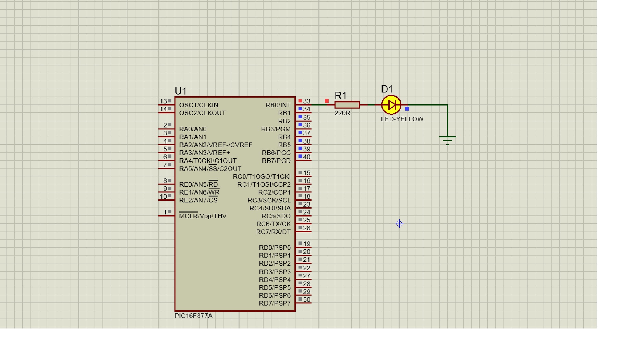Click the R1 reference label

(x=341, y=96)
